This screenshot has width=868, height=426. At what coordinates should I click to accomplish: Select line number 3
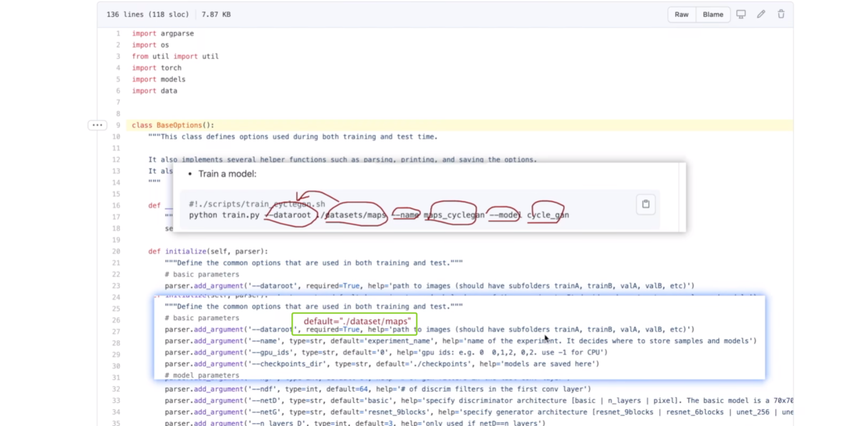[x=118, y=56]
